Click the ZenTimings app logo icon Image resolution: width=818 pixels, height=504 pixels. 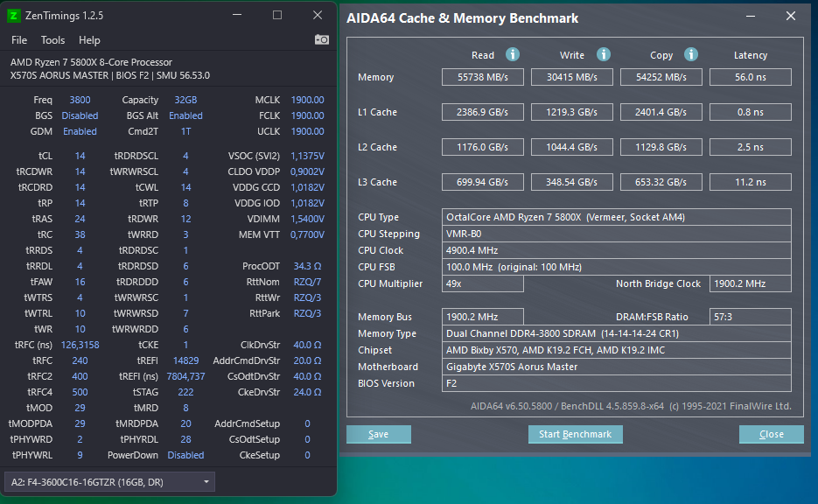tap(14, 16)
